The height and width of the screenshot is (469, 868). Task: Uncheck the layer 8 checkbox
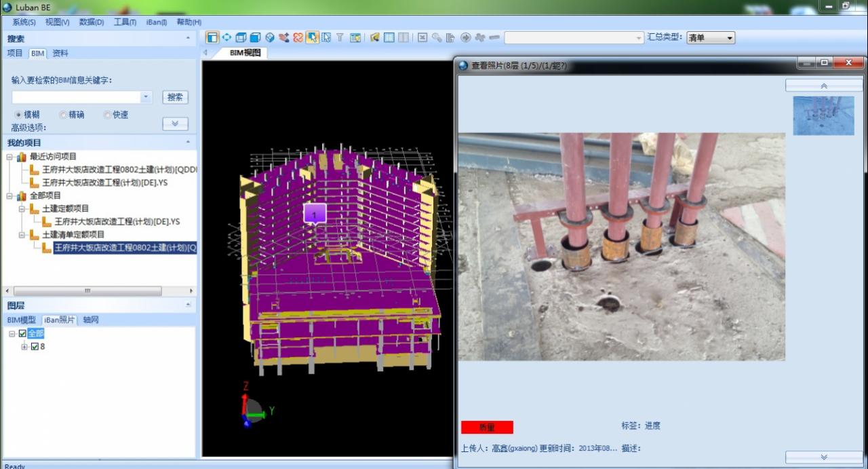[x=35, y=346]
